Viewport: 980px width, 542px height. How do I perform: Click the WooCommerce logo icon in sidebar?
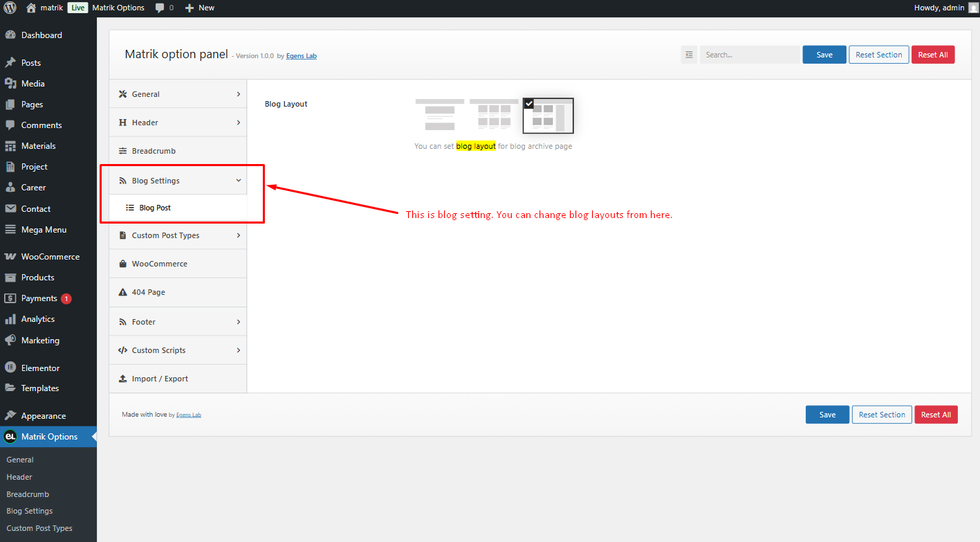pyautogui.click(x=10, y=257)
